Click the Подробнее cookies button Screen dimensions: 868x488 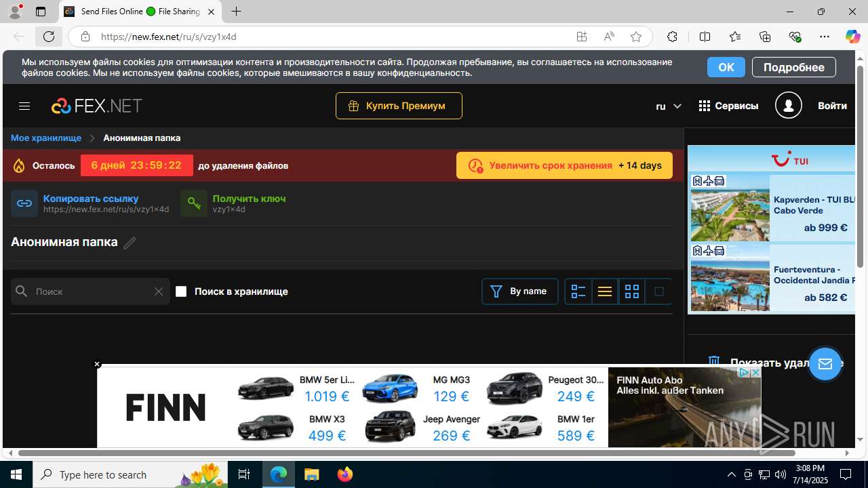click(x=793, y=67)
